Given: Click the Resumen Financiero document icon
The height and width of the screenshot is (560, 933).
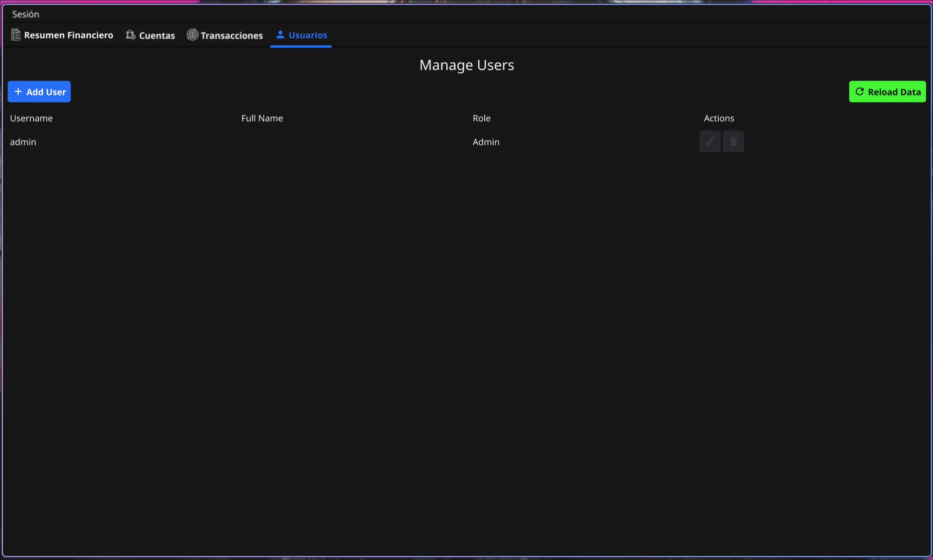Looking at the screenshot, I should pyautogui.click(x=15, y=35).
